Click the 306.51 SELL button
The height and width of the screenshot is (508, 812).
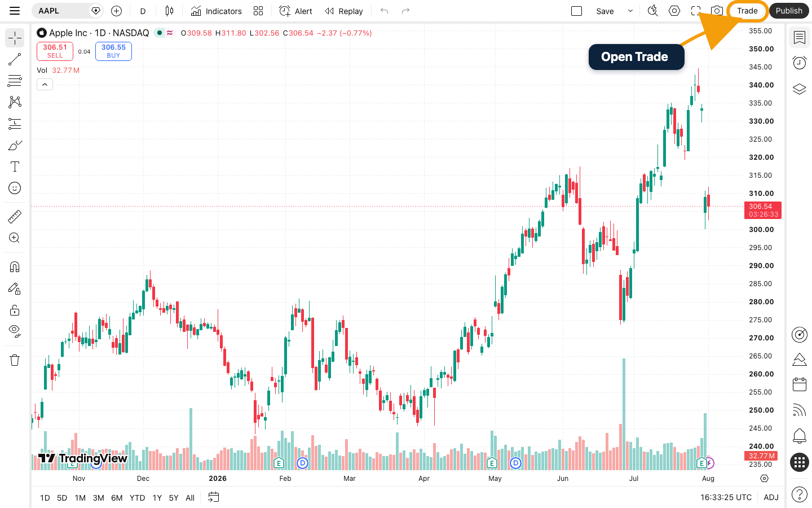click(55, 51)
